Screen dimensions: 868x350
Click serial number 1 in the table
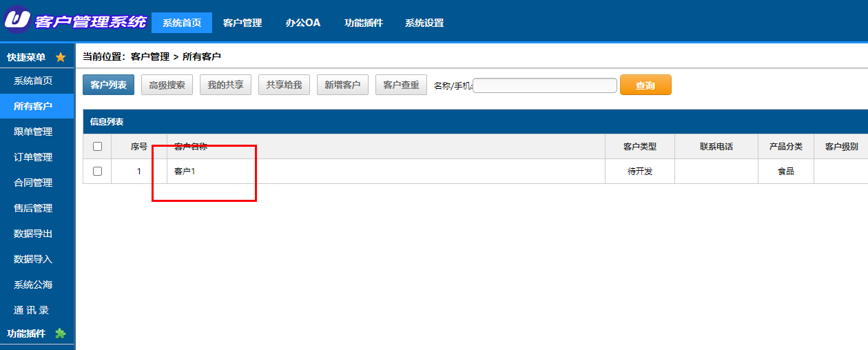click(138, 172)
